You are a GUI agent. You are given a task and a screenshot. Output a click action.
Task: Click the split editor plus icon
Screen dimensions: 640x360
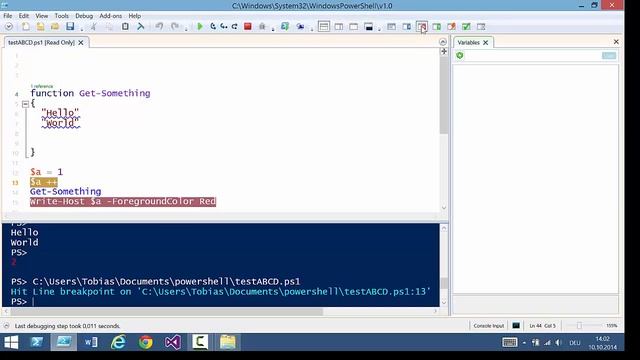[x=444, y=51]
